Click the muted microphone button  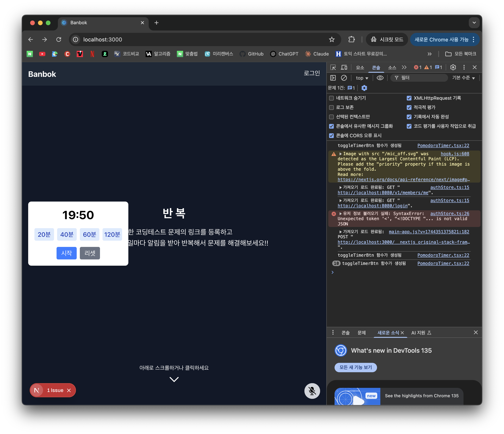coord(312,391)
